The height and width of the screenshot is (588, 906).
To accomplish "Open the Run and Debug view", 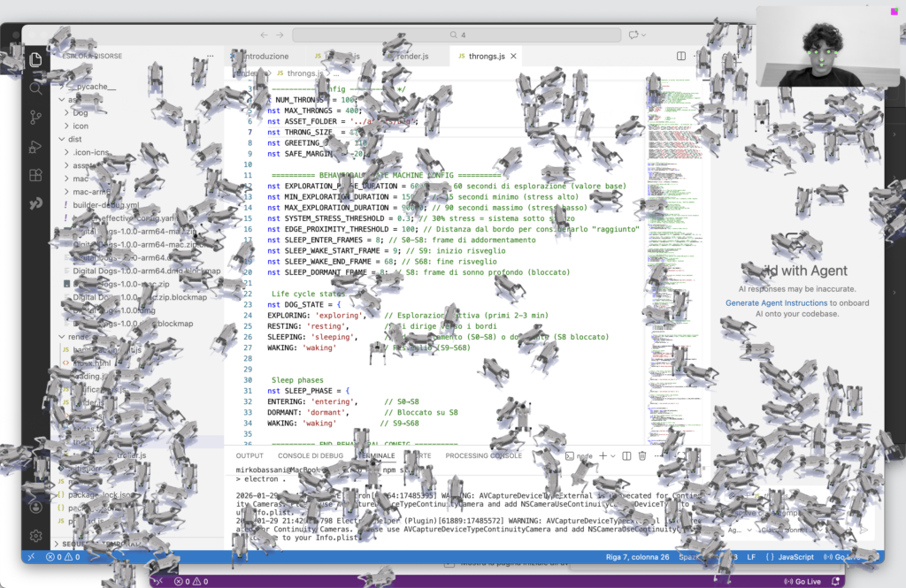I will click(35, 146).
